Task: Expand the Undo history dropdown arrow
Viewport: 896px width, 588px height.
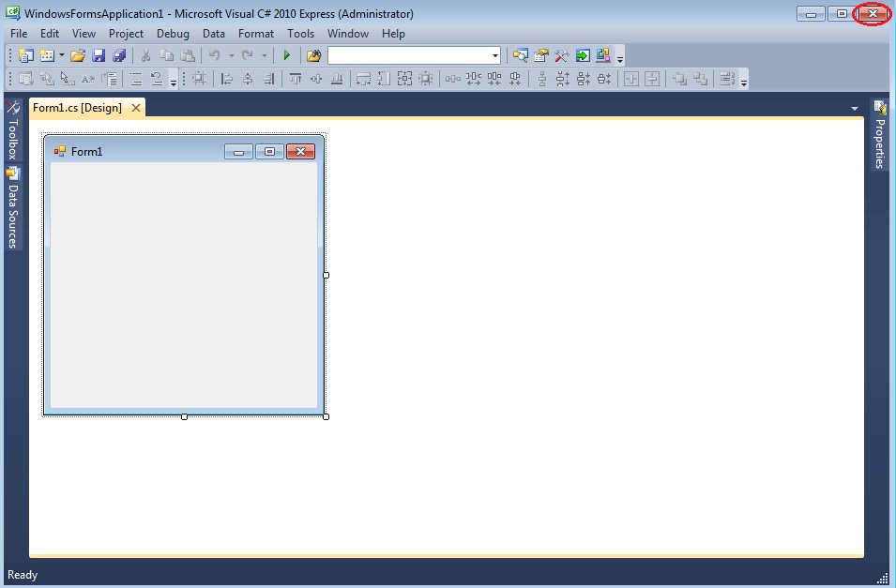Action: tap(232, 55)
